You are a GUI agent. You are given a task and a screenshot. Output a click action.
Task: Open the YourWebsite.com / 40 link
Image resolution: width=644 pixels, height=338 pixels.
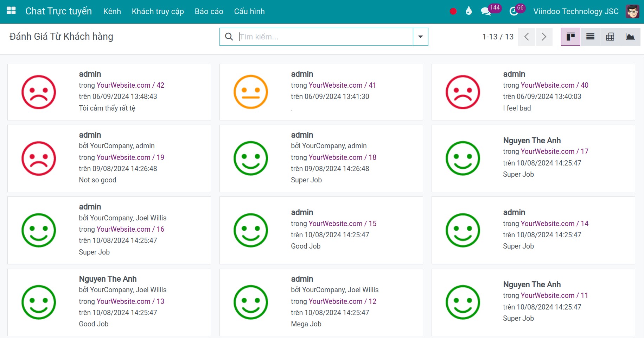pos(555,85)
